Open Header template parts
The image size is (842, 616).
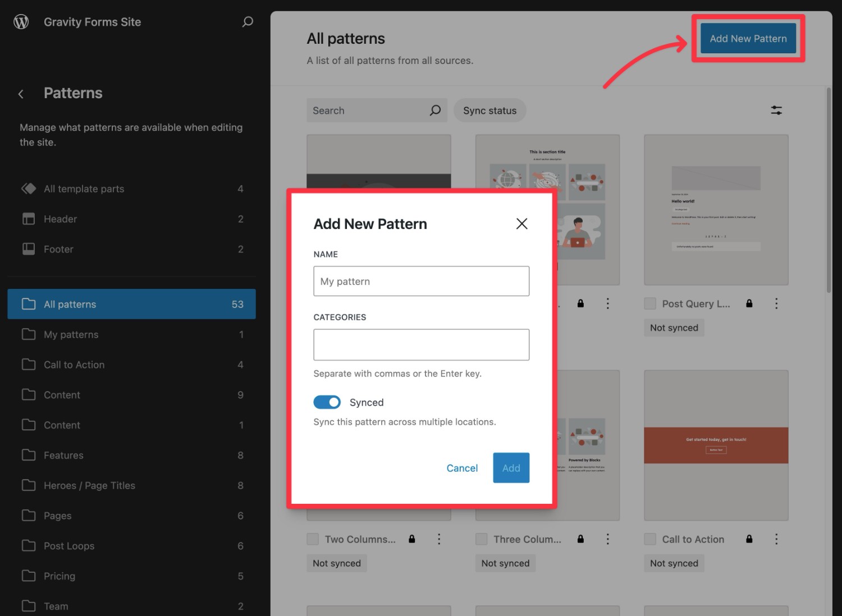pyautogui.click(x=132, y=219)
